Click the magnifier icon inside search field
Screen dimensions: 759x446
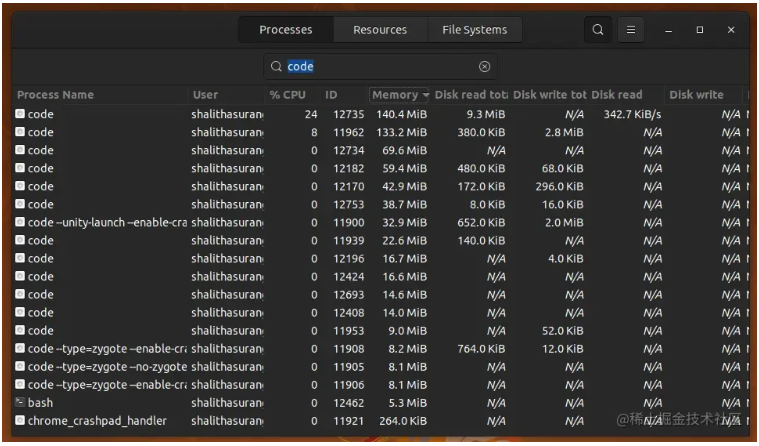276,66
